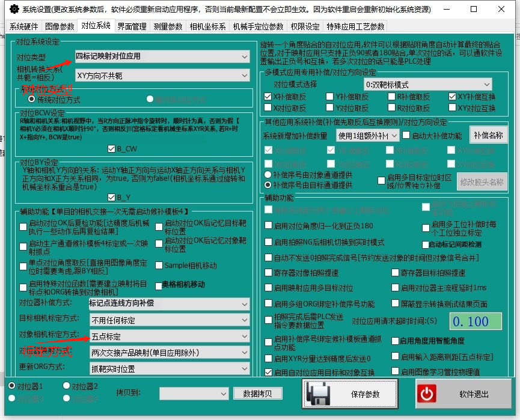
Task: Check the 启用角度用智能角度 option
Action: point(395,341)
